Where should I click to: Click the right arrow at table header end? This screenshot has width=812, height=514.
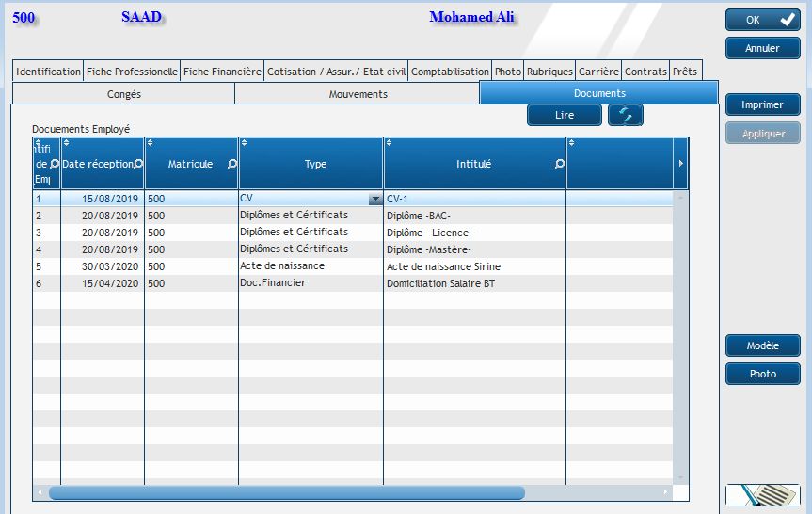coord(681,164)
